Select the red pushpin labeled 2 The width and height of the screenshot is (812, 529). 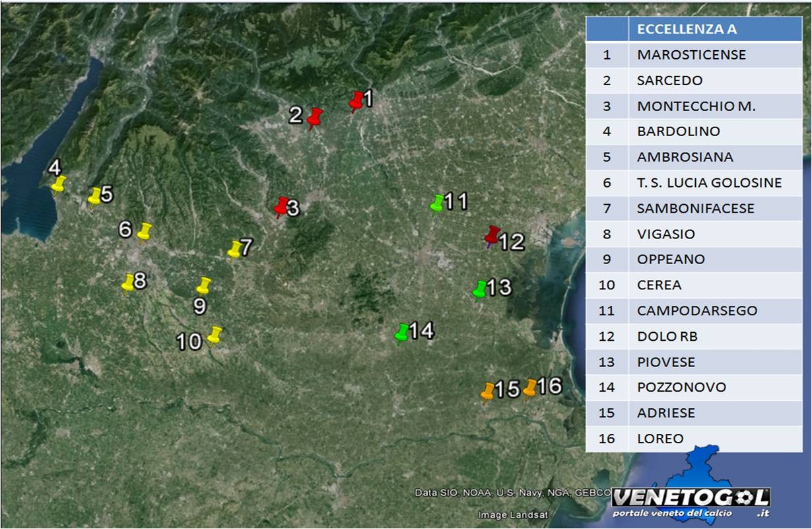point(315,118)
